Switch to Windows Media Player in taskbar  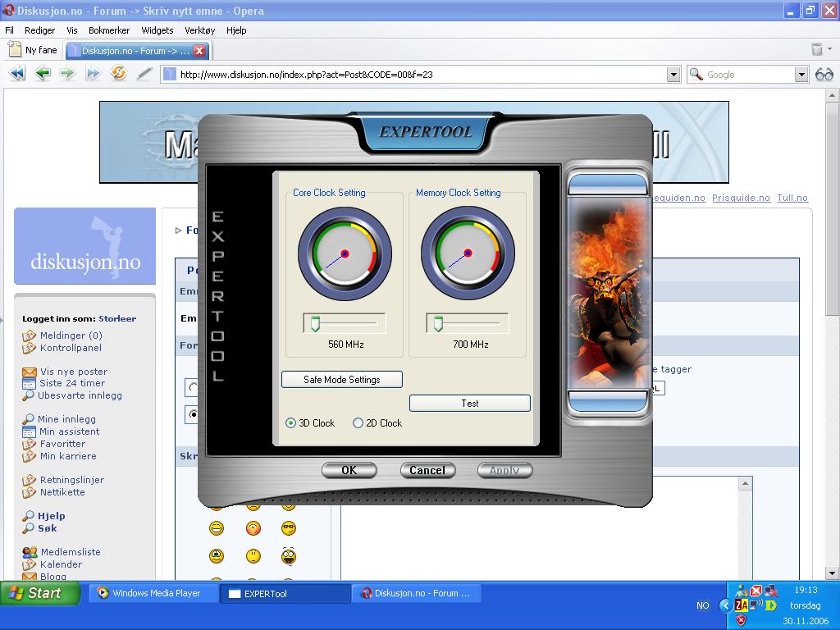[153, 593]
